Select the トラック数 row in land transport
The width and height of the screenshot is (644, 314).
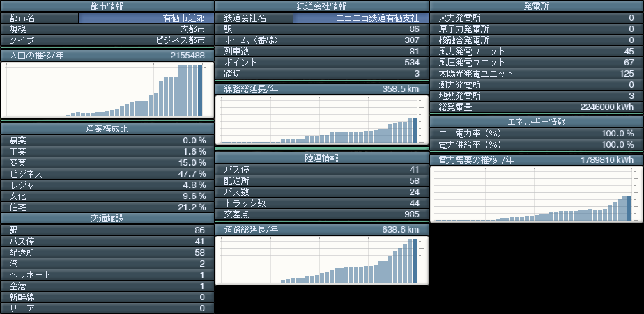321,203
